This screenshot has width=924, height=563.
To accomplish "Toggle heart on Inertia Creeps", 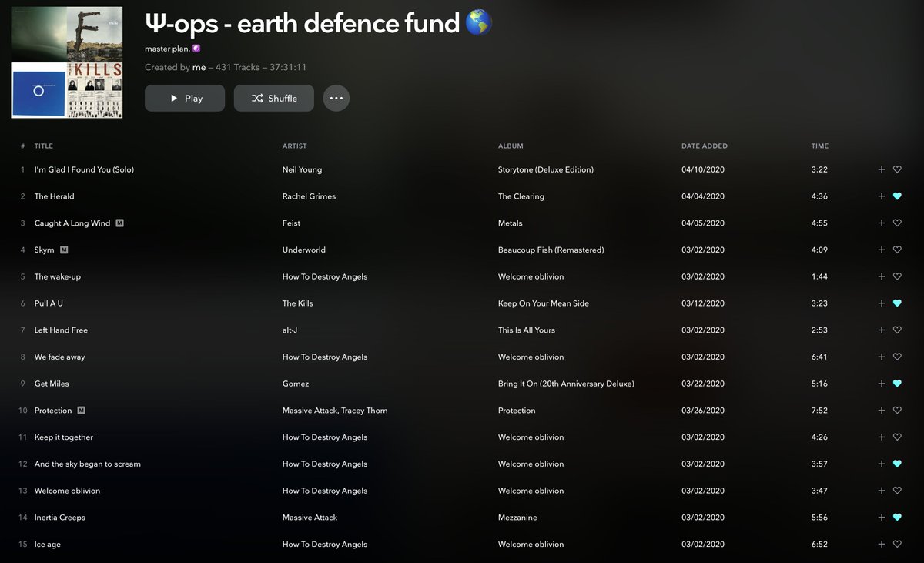I will click(897, 518).
